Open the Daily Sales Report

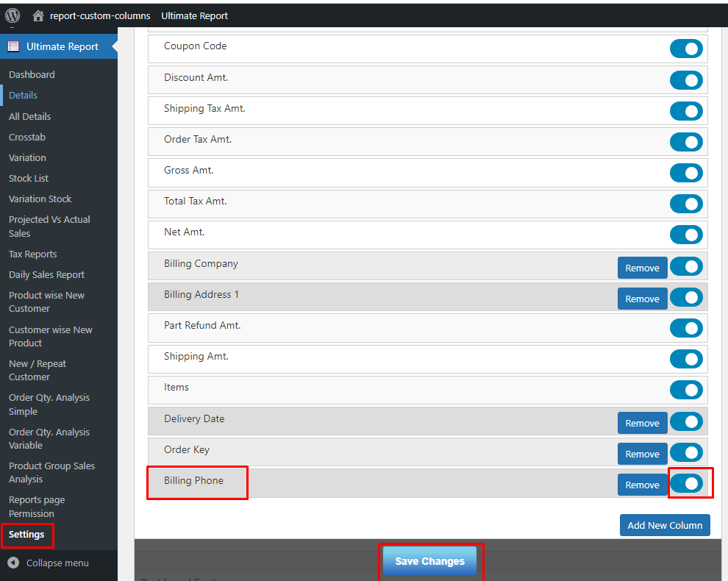[46, 274]
